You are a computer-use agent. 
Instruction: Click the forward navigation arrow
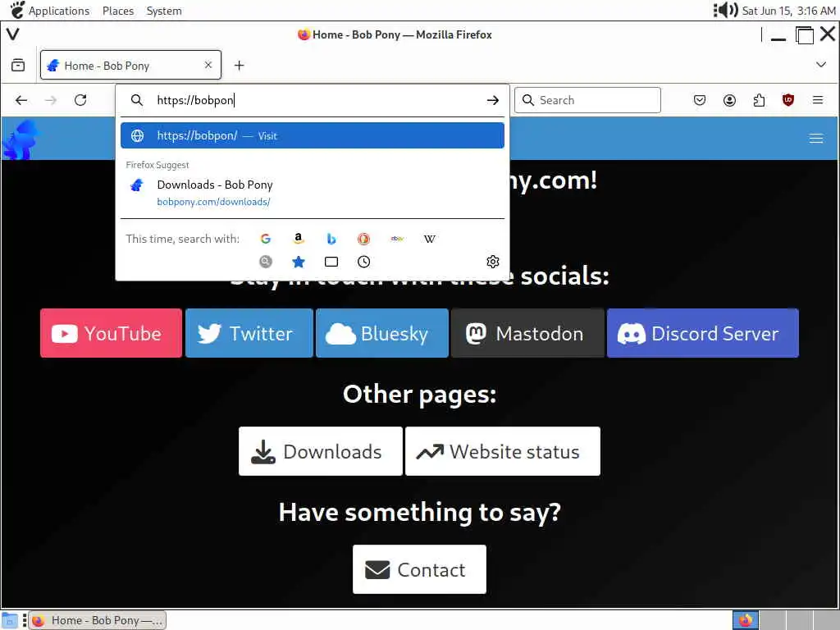(x=51, y=100)
